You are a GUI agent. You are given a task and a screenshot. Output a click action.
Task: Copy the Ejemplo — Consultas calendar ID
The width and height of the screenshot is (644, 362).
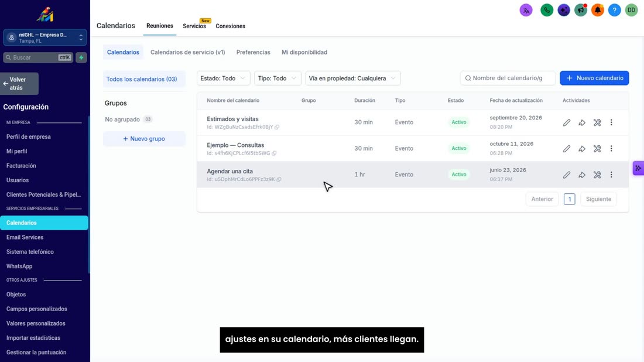274,153
